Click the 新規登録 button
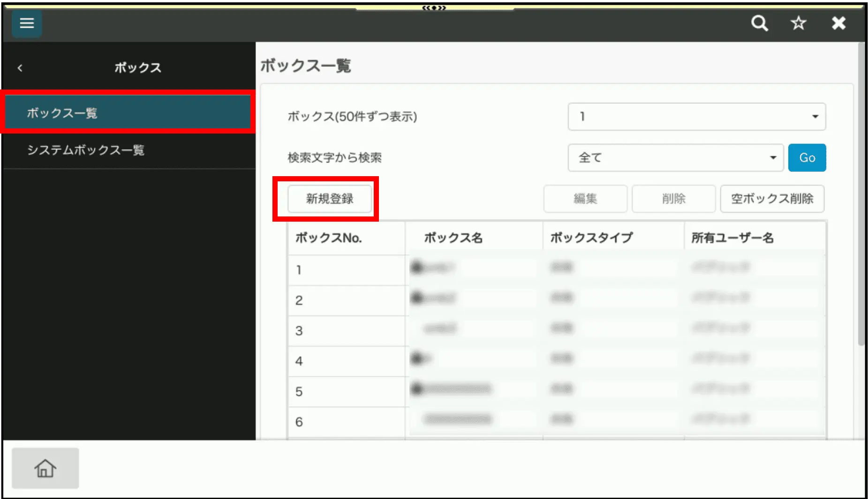The image size is (868, 499). click(x=329, y=199)
